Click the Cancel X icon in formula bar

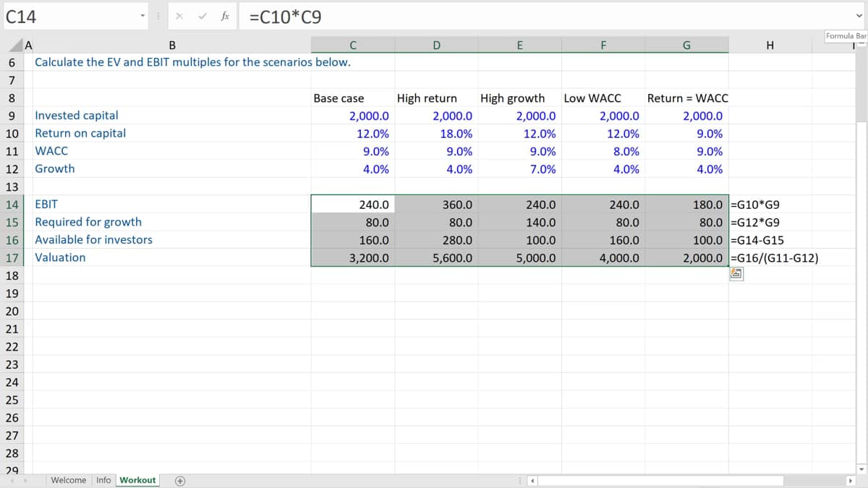click(x=179, y=16)
